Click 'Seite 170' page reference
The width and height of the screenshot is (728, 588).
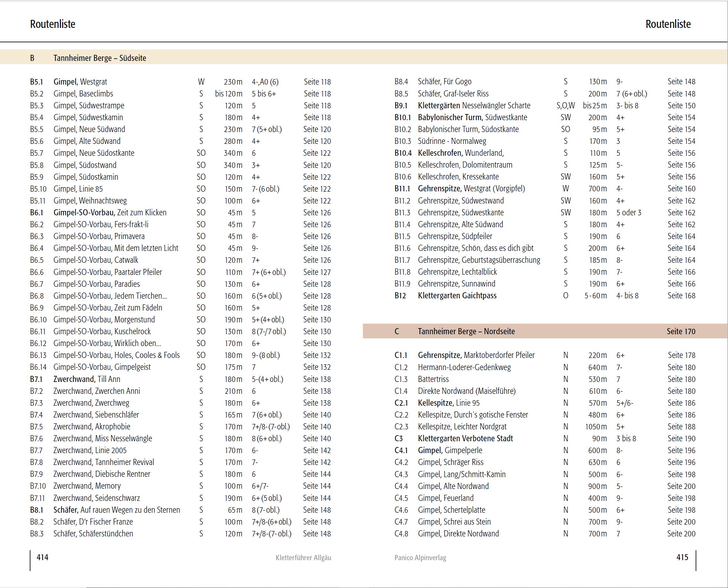pyautogui.click(x=681, y=331)
